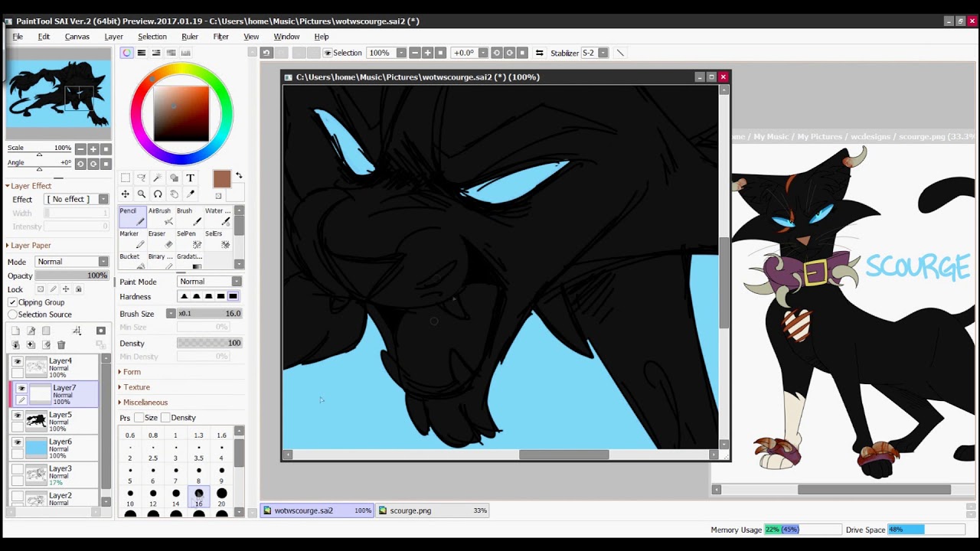Flip canvas horizontally in toolbar
The height and width of the screenshot is (551, 980).
pyautogui.click(x=540, y=53)
